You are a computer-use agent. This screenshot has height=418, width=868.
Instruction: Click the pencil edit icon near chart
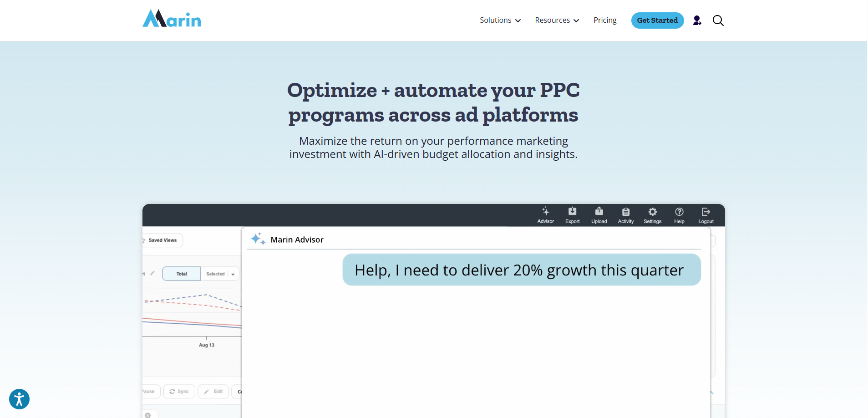click(152, 273)
